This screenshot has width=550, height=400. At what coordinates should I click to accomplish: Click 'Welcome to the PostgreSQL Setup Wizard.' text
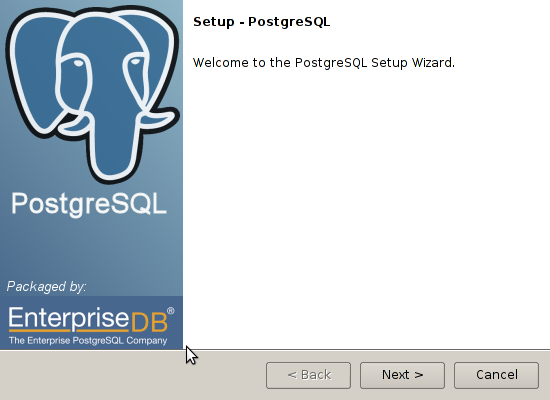(323, 63)
